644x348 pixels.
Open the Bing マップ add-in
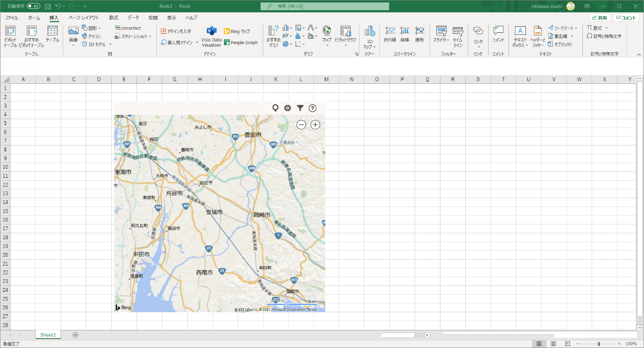[x=237, y=31]
